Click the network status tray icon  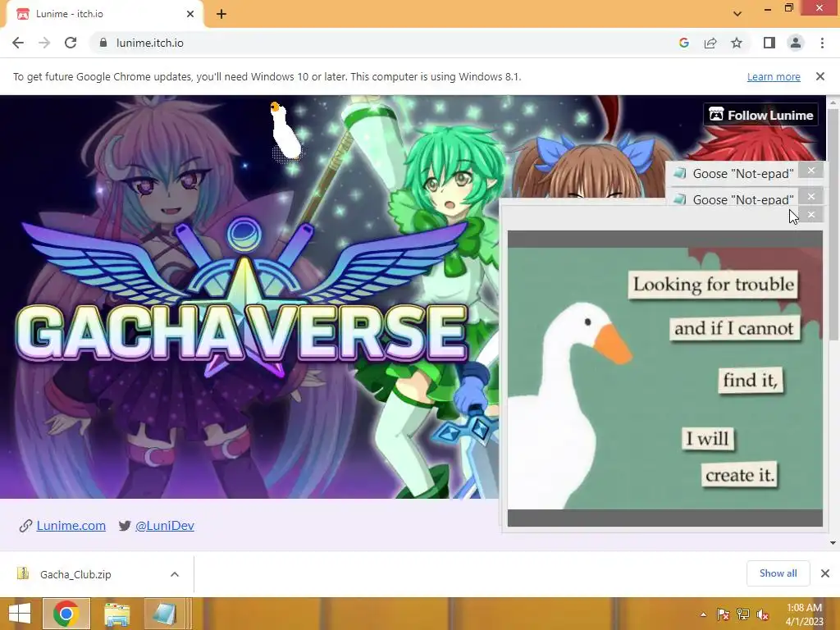[x=743, y=614]
